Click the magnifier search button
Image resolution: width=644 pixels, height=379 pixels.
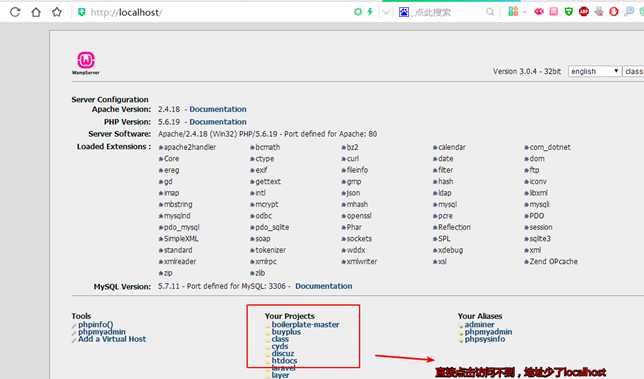click(490, 12)
